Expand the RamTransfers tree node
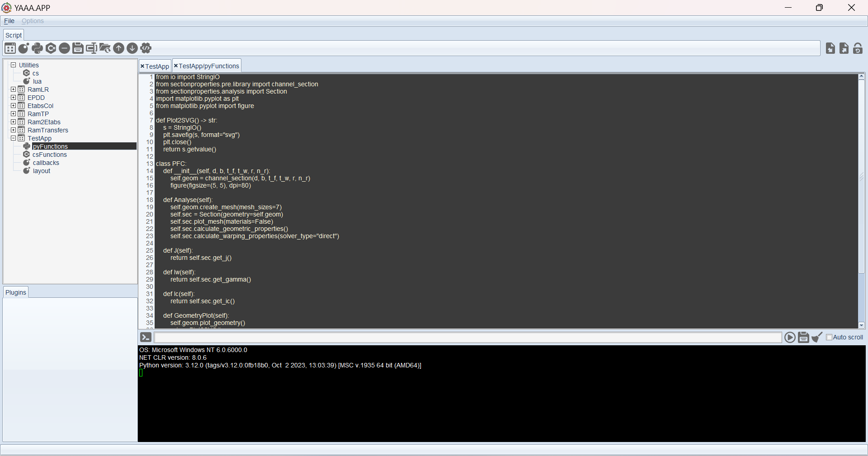Screen dimensions: 868x456 click(14, 130)
